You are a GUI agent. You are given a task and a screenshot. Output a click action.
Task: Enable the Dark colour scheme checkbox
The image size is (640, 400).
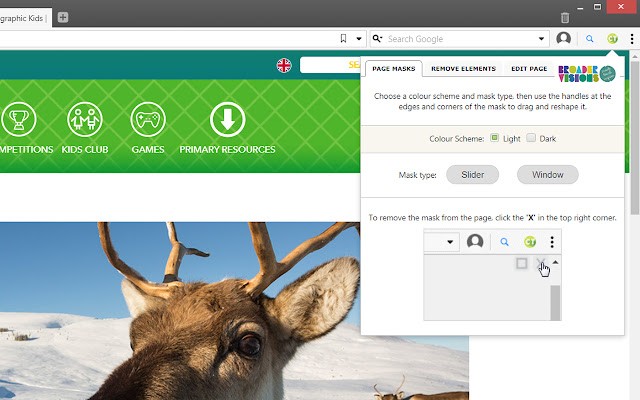[531, 138]
